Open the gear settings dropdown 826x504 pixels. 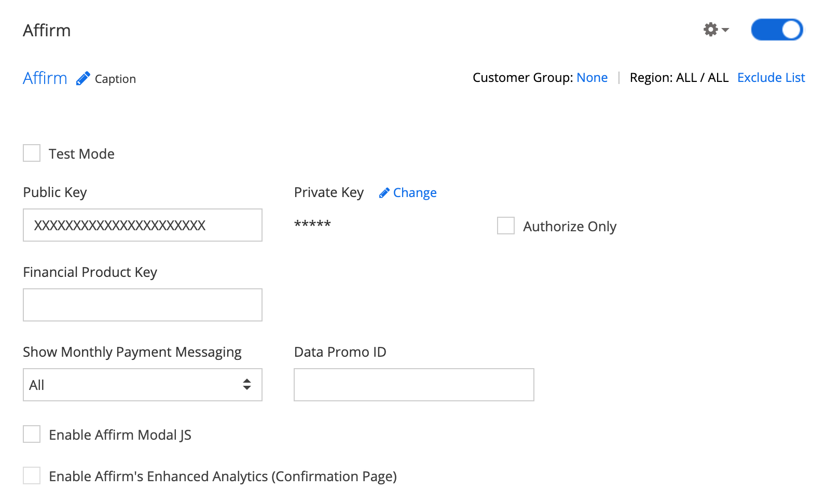tap(716, 30)
